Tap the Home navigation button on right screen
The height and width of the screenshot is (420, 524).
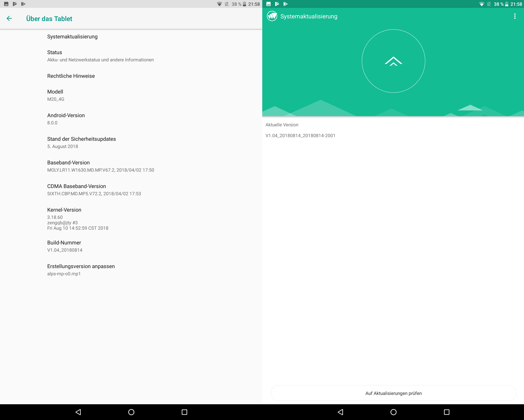point(393,412)
